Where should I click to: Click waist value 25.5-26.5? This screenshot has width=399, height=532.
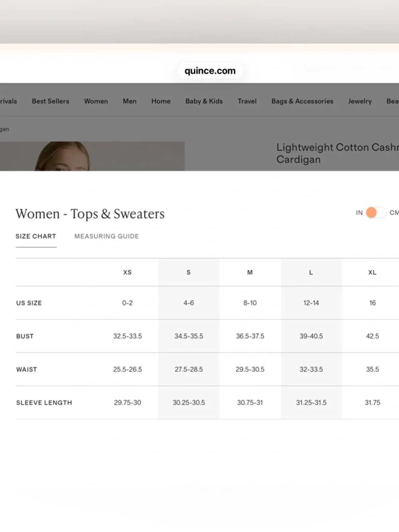click(128, 369)
